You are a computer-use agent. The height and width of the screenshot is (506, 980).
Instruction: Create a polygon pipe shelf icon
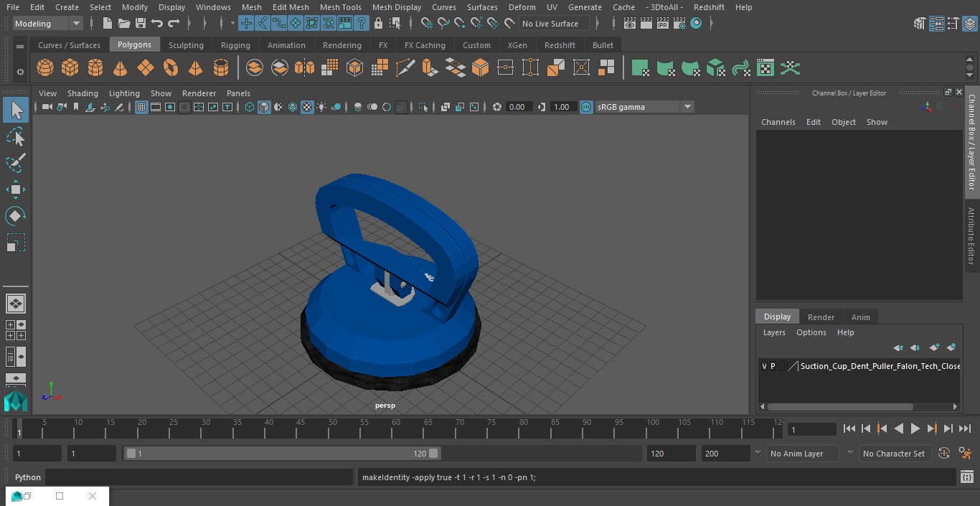point(221,68)
